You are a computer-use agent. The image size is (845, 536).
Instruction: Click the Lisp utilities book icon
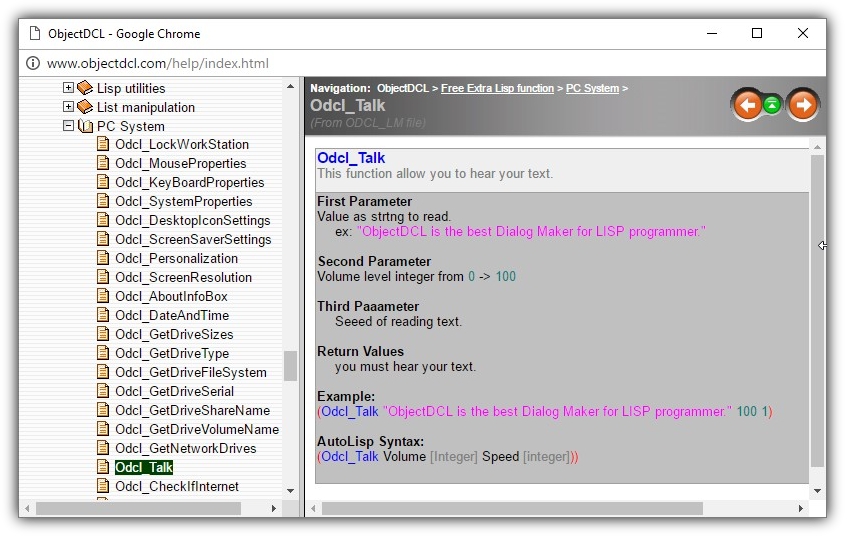point(85,88)
